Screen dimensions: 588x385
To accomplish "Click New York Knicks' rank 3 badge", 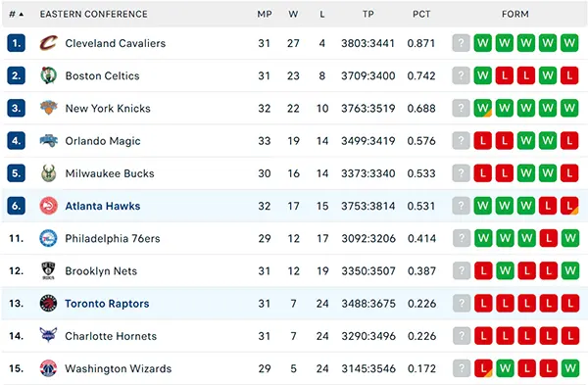I will pos(16,108).
